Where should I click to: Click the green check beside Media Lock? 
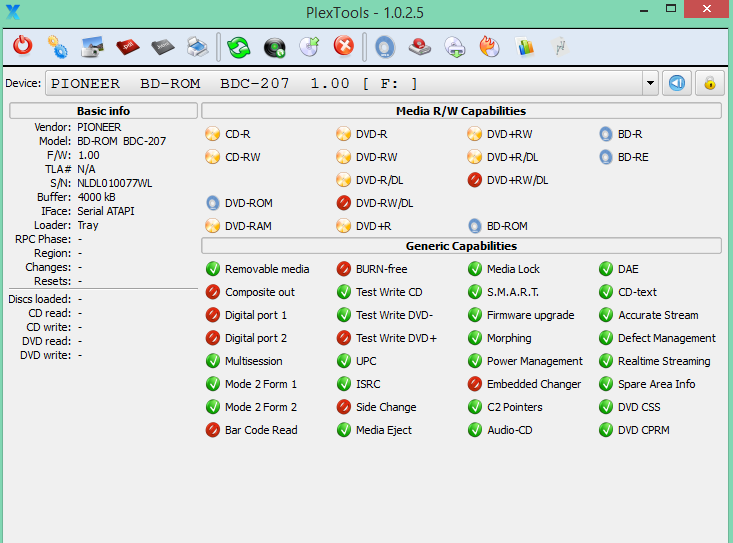[475, 269]
